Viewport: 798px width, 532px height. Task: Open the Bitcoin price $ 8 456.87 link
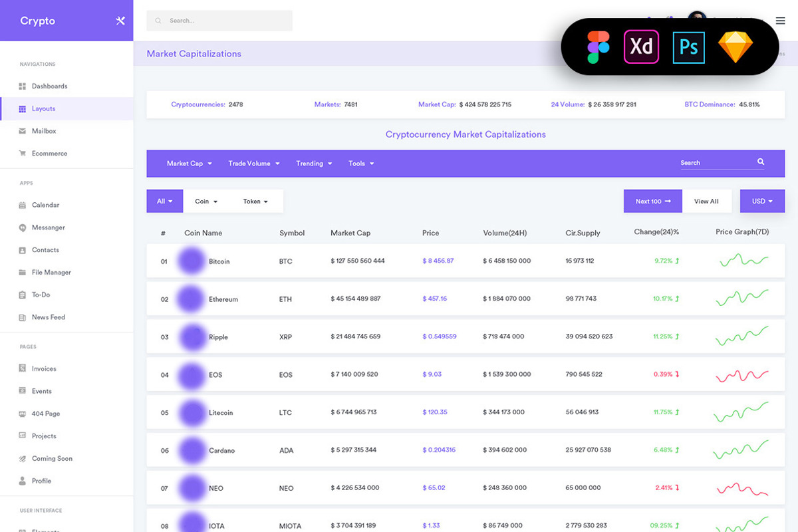(x=438, y=261)
